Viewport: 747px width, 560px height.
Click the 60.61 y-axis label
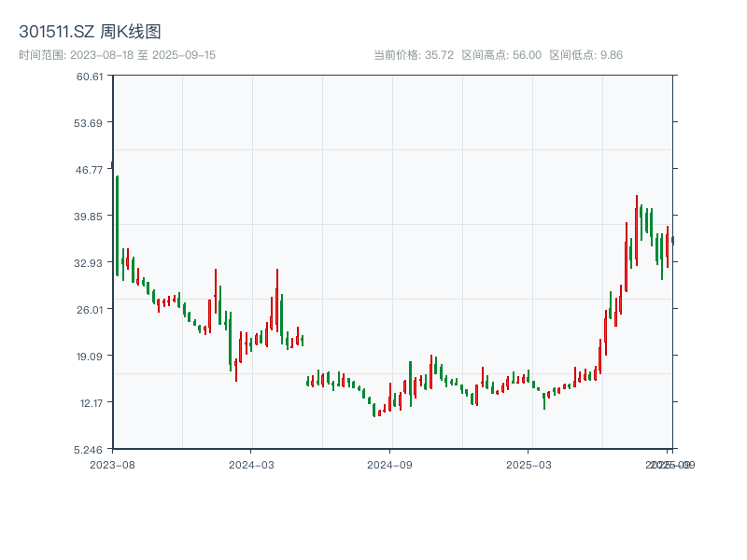click(x=90, y=77)
